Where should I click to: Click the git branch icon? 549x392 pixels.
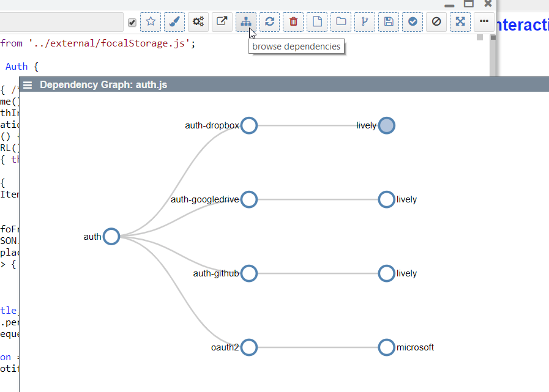tap(365, 22)
